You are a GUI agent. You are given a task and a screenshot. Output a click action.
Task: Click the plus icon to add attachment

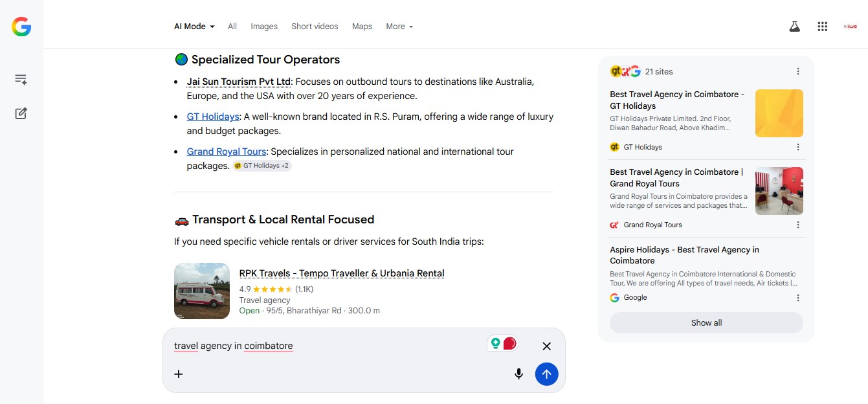click(179, 374)
